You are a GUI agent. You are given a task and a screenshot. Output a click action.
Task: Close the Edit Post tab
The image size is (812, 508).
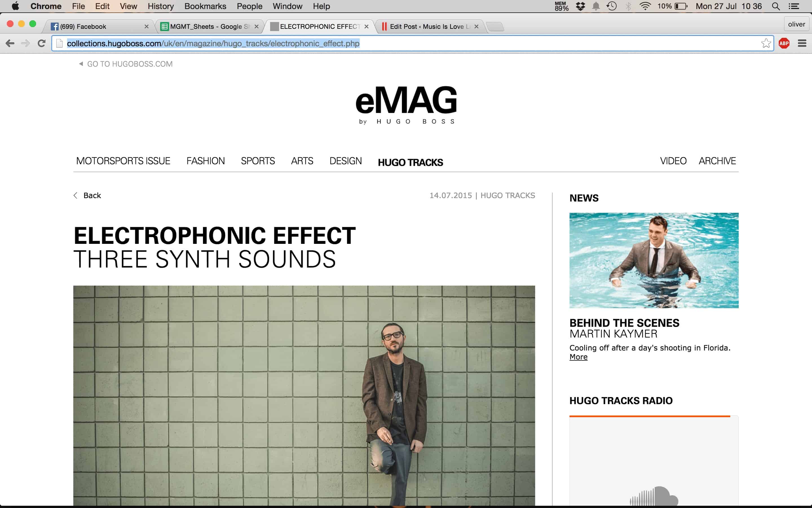pos(476,27)
